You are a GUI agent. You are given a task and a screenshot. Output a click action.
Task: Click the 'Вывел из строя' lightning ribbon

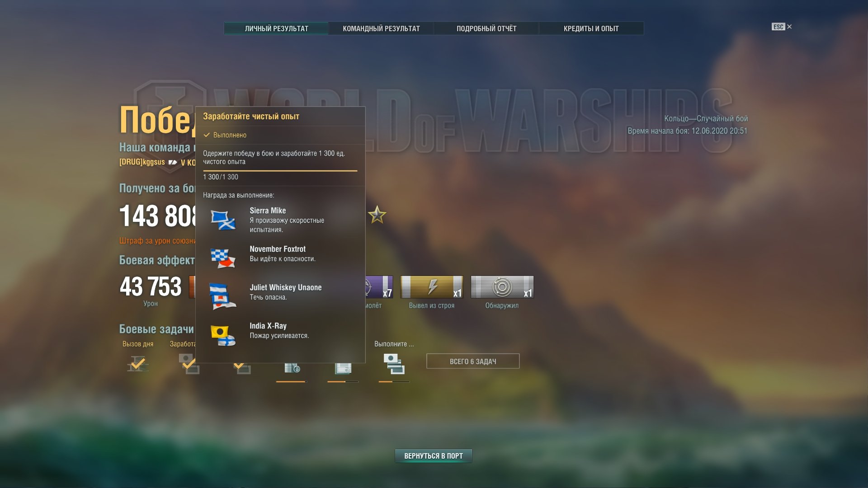(431, 287)
